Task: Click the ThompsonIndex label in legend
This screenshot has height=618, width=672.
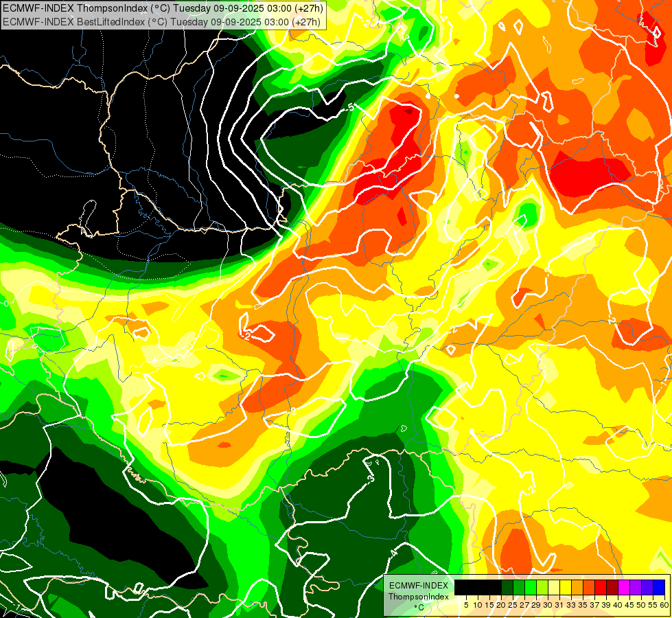Action: 419,597
